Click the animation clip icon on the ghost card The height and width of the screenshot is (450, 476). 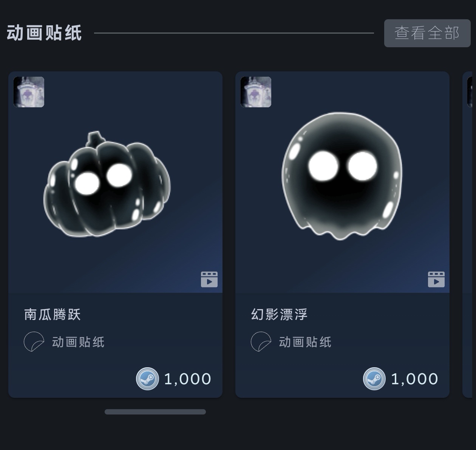[436, 279]
